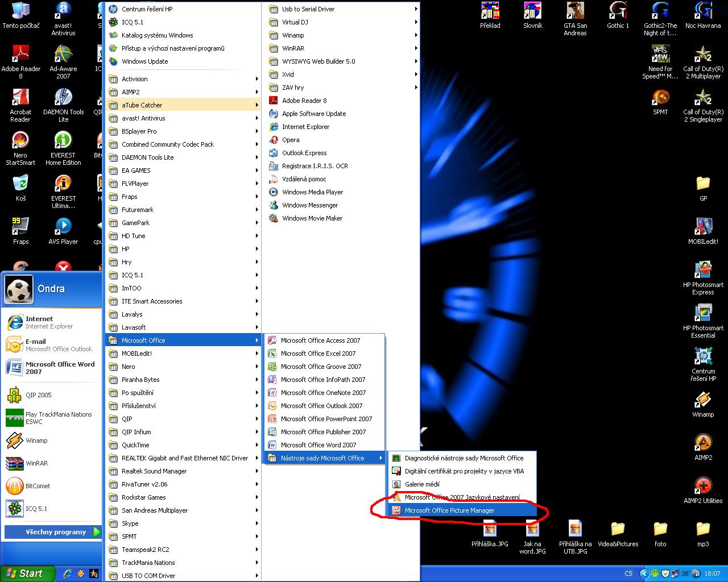Start Windows Movie Maker
Screen dimensions: 728x582
343,218
